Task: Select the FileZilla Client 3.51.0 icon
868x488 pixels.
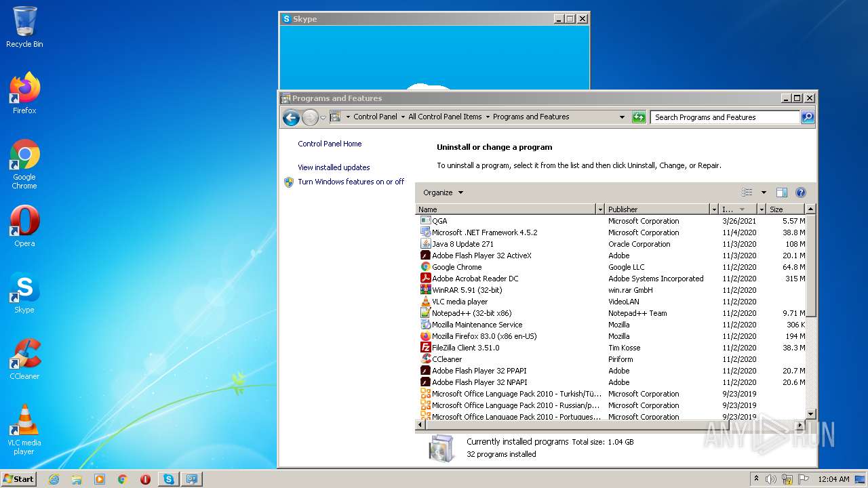Action: [x=426, y=348]
